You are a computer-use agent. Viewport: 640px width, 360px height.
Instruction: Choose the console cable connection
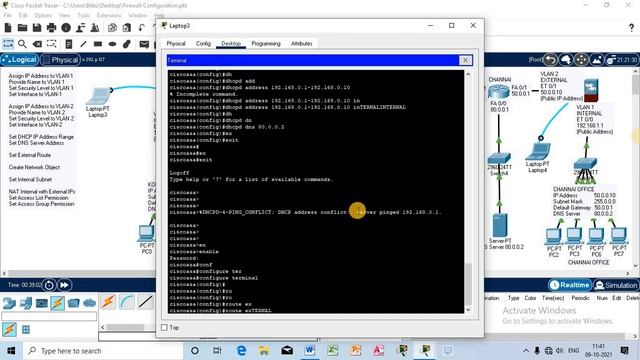(x=127, y=302)
